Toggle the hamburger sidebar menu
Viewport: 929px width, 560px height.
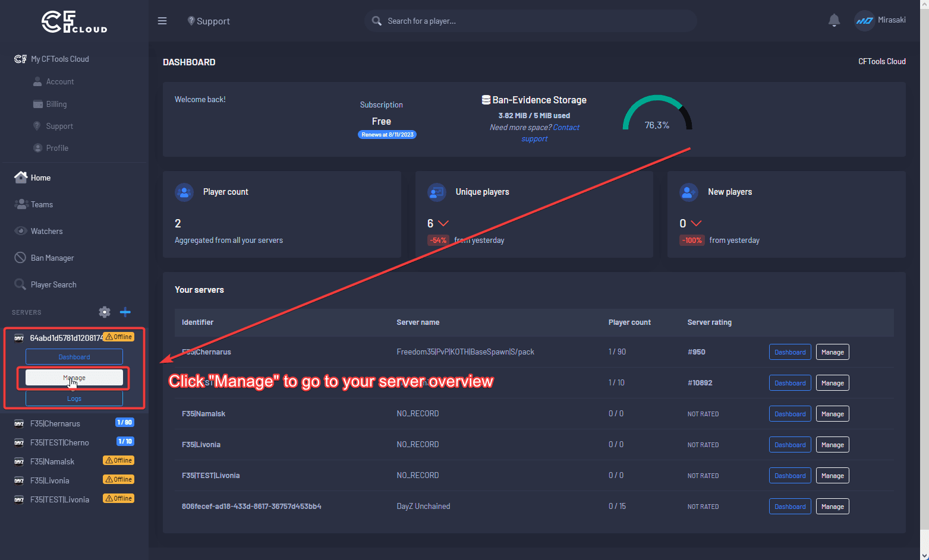[162, 21]
